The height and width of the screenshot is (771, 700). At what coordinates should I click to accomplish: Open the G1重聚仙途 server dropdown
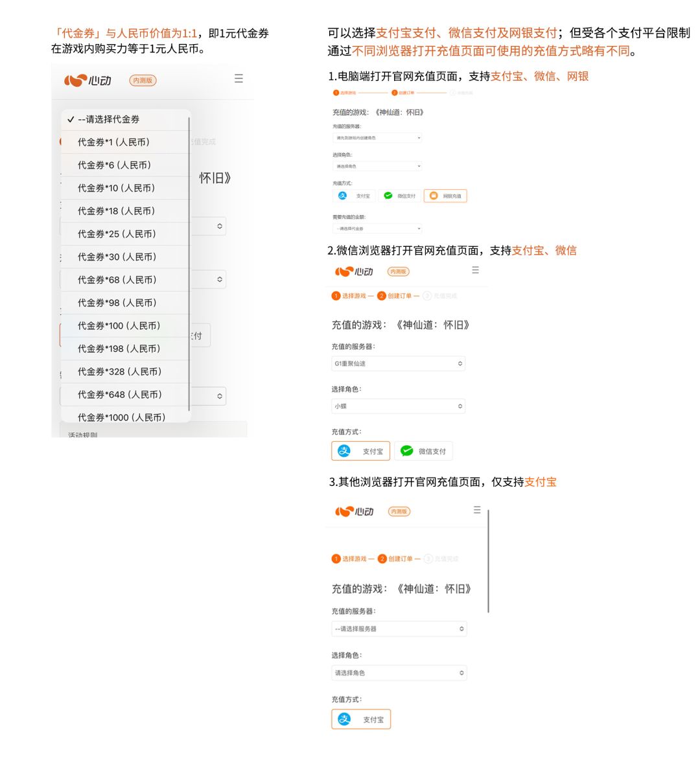tap(399, 363)
